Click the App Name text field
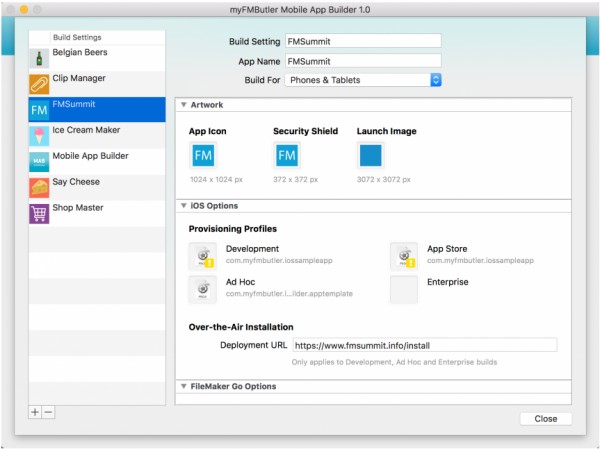 pos(363,61)
